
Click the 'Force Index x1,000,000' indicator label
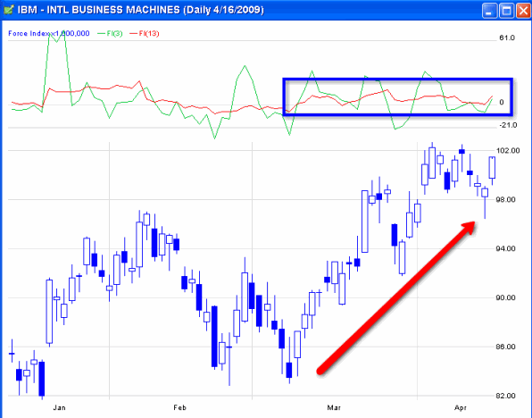tap(48, 33)
